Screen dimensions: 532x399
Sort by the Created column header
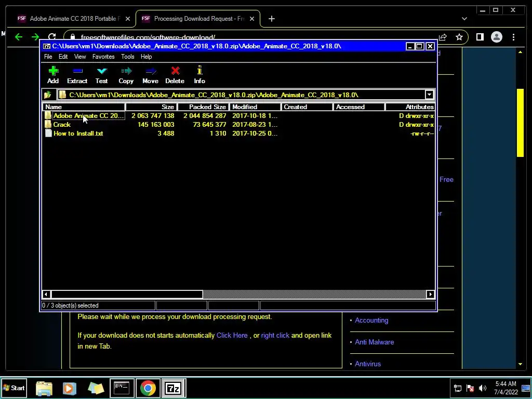(x=307, y=107)
